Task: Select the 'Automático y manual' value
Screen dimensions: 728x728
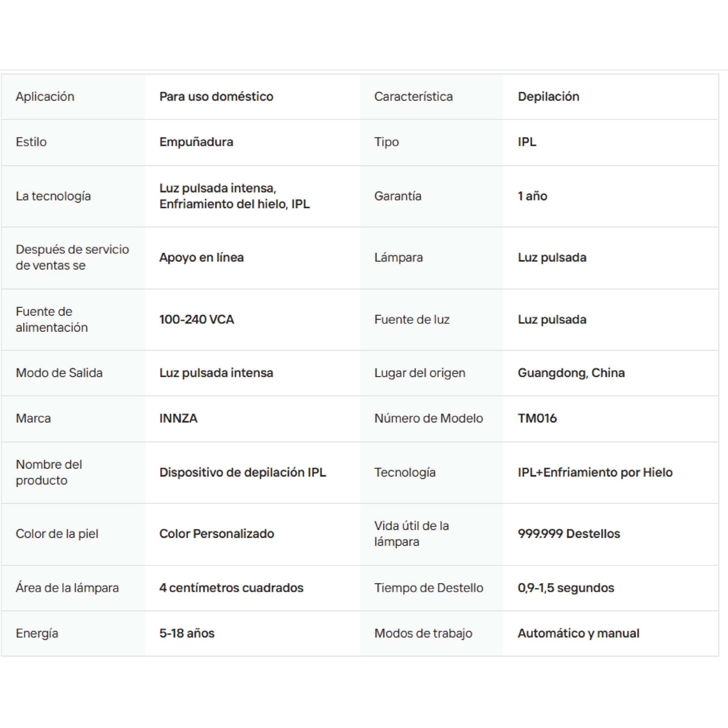Action: point(578,633)
